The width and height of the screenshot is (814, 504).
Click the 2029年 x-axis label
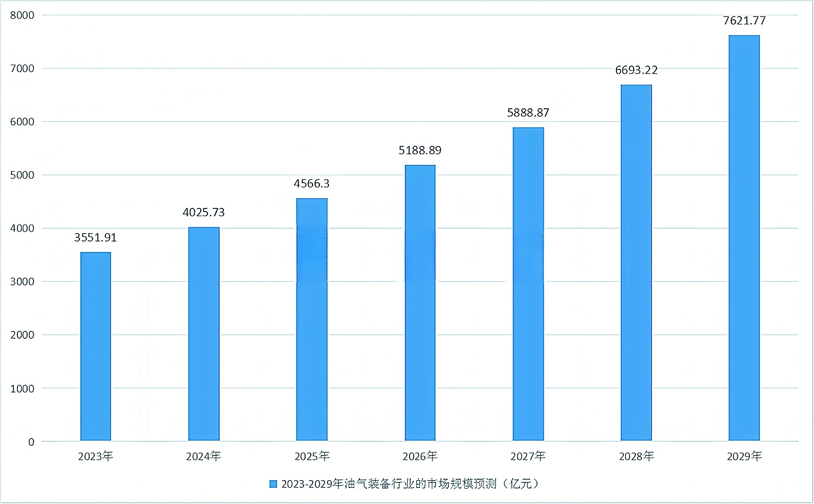pyautogui.click(x=744, y=456)
